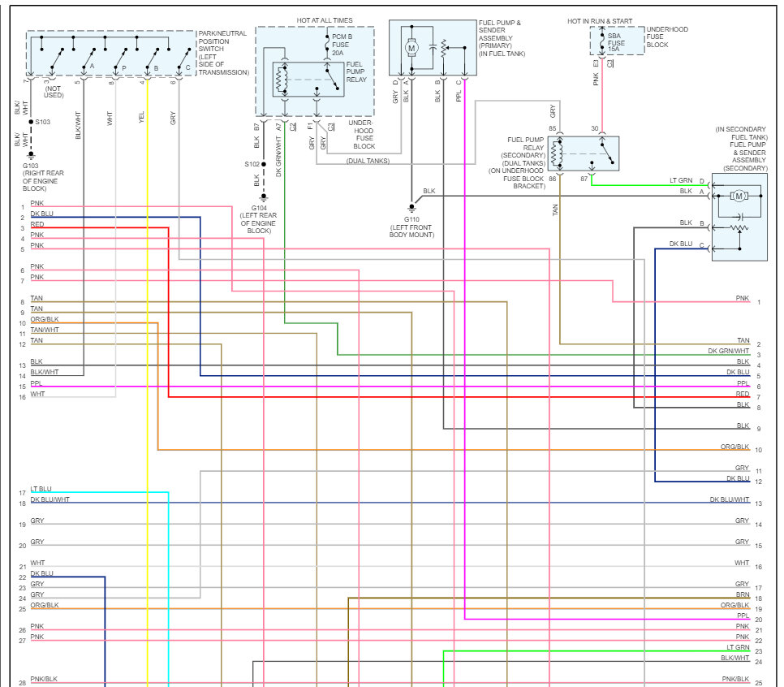This screenshot has width=784, height=687.
Task: Click the PNK/BLK label at right row 25
Action: pos(735,679)
